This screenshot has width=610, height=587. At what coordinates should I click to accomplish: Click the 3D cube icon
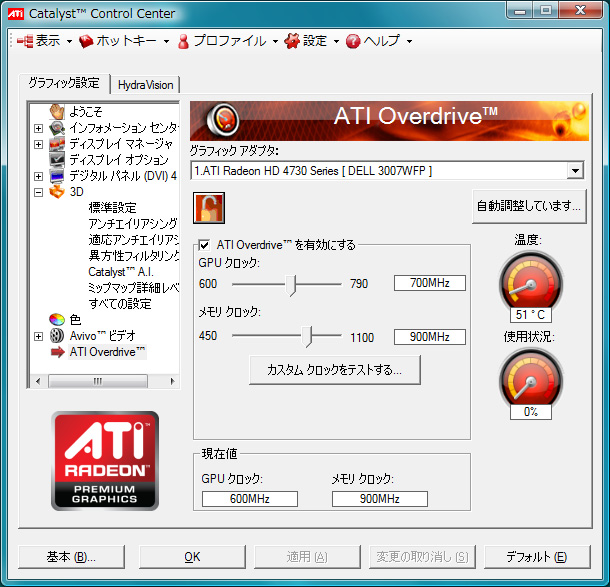(x=57, y=192)
